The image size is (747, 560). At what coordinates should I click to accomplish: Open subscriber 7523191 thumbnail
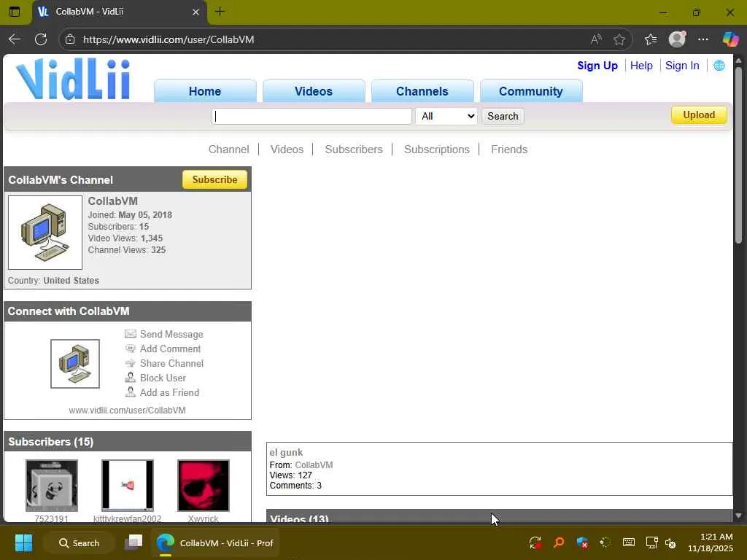point(52,485)
